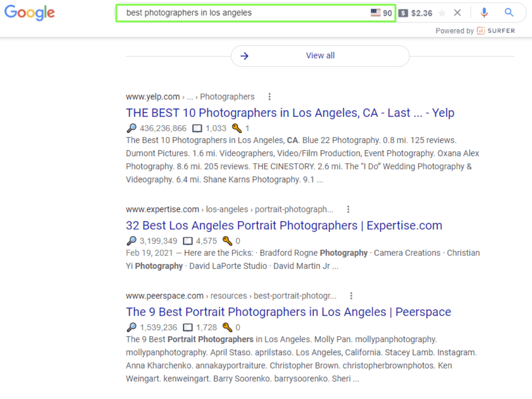Click the 3,199,349 traffic value
This screenshot has width=532, height=399.
(x=158, y=241)
